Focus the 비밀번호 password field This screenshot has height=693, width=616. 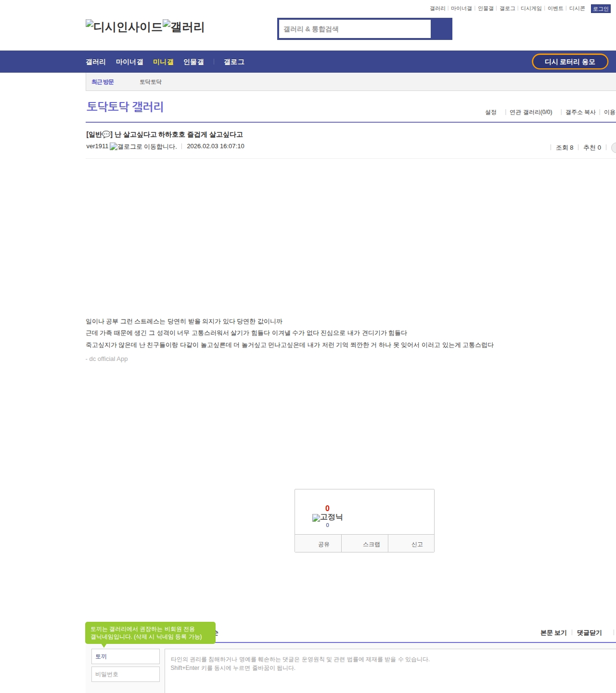(126, 674)
